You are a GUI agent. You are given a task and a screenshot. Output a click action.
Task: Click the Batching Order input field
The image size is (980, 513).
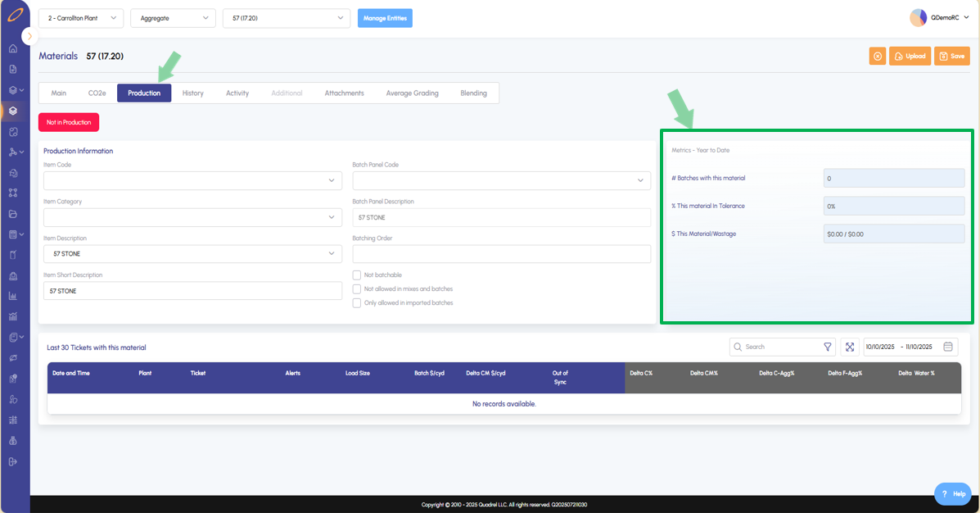click(501, 254)
